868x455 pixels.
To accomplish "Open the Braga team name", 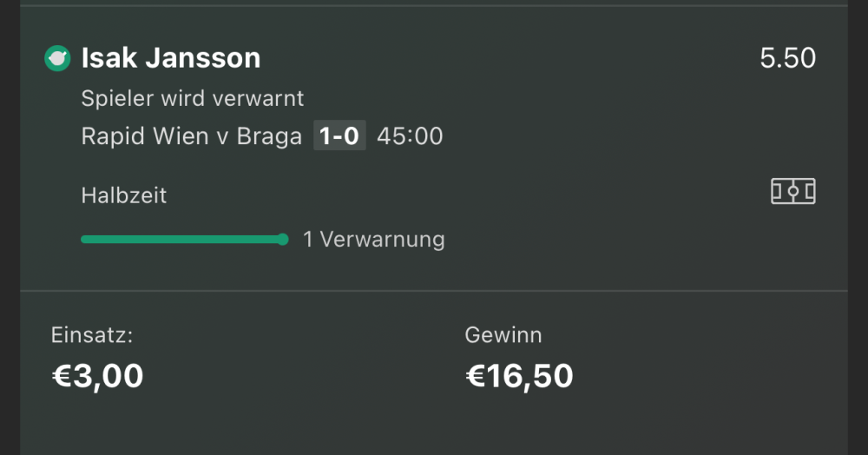I will [x=269, y=136].
